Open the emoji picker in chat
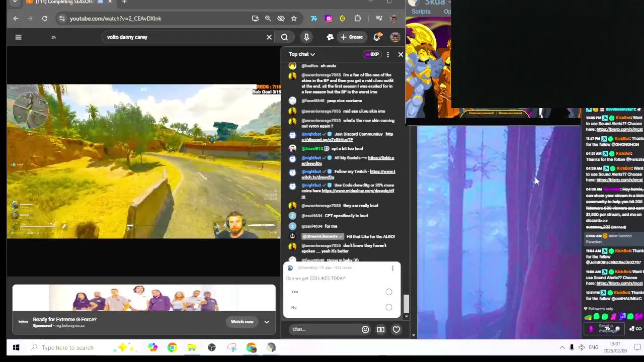The width and height of the screenshot is (644, 362). [x=365, y=329]
